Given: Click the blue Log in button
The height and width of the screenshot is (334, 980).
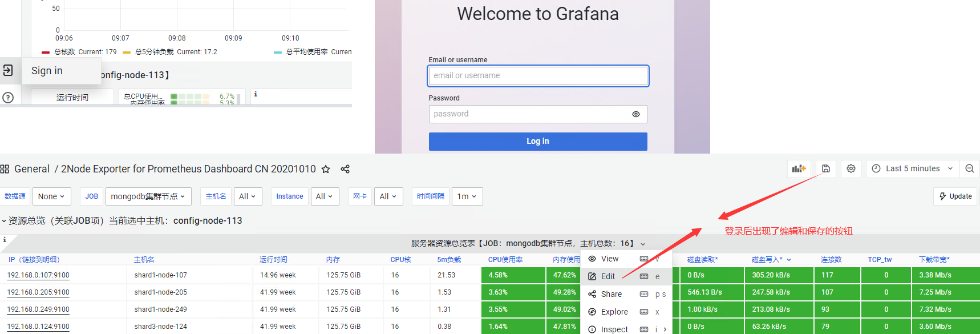Looking at the screenshot, I should pos(538,141).
